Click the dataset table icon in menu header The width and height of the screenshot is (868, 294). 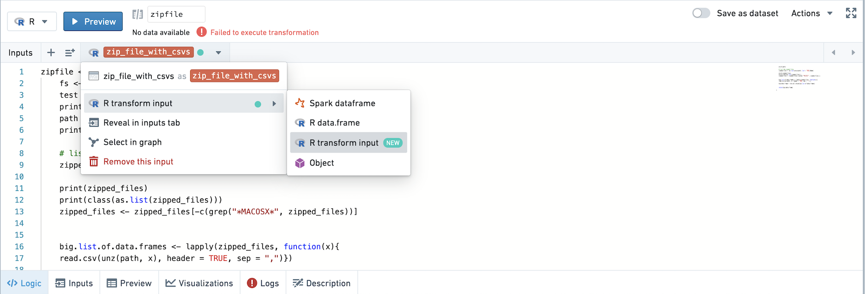pyautogui.click(x=94, y=76)
